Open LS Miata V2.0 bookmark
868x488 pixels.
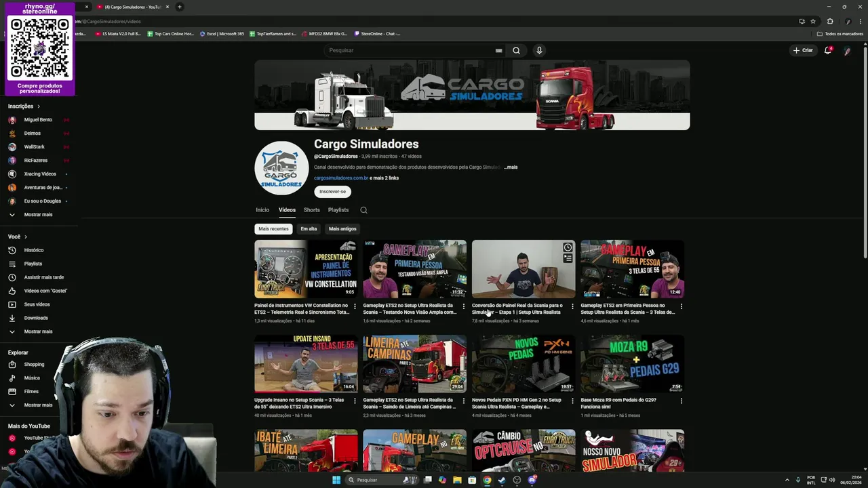tap(118, 34)
